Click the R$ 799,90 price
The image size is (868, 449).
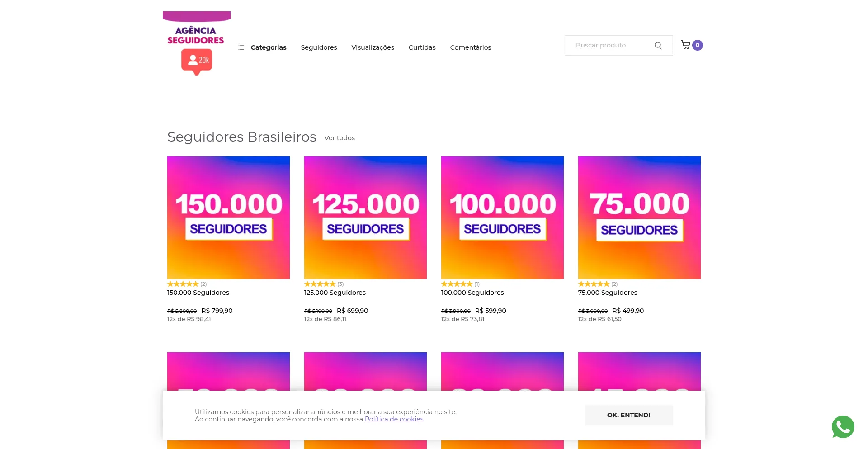point(217,311)
